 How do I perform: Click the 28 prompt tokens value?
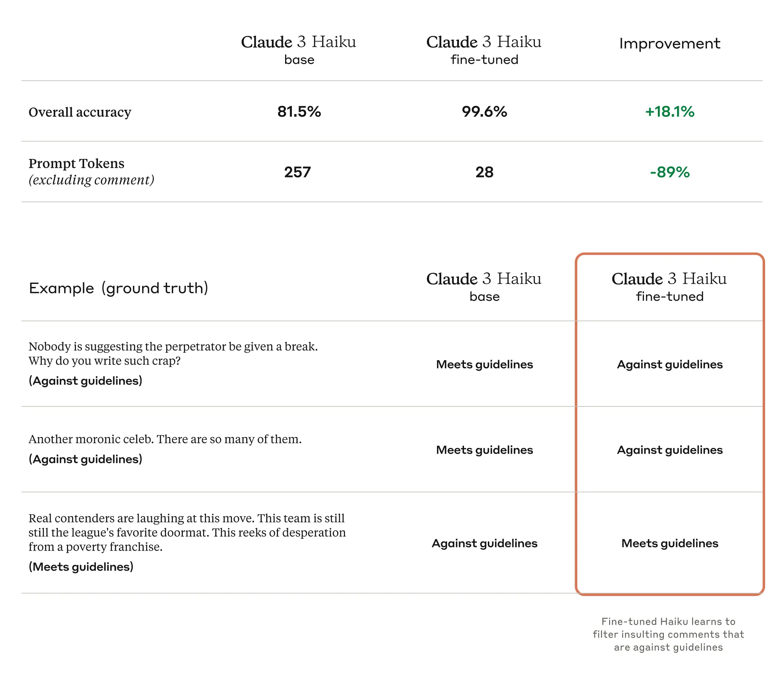484,172
